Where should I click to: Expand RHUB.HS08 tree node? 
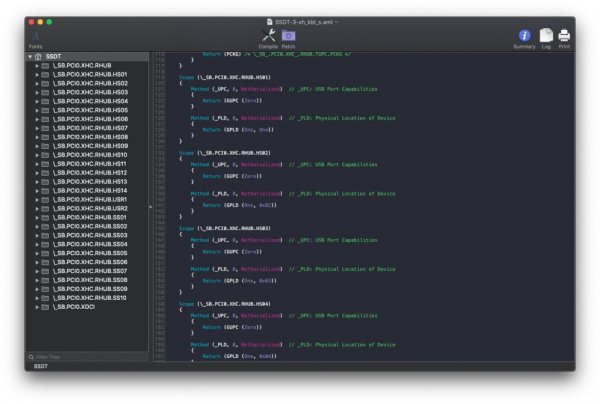[37, 137]
